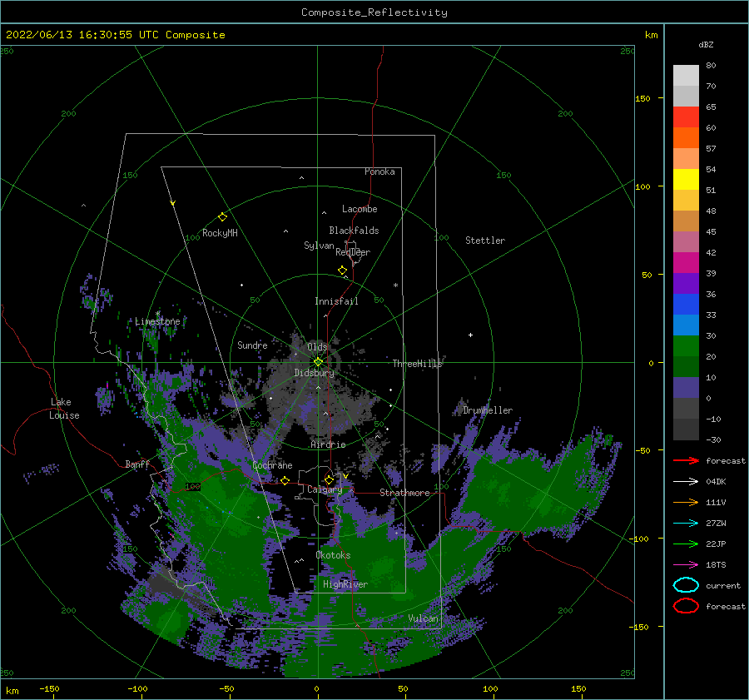749x700 pixels.
Task: Click the Strathmore city label
Action: pyautogui.click(x=404, y=493)
